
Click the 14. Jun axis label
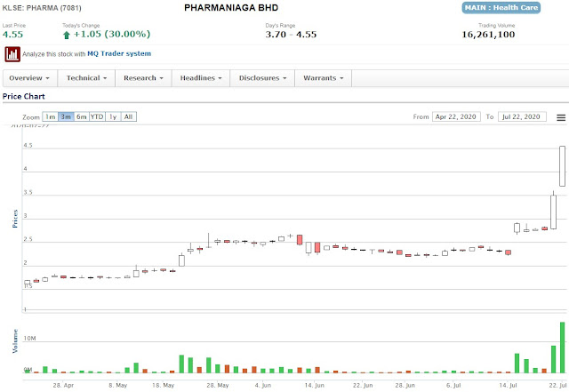point(314,386)
